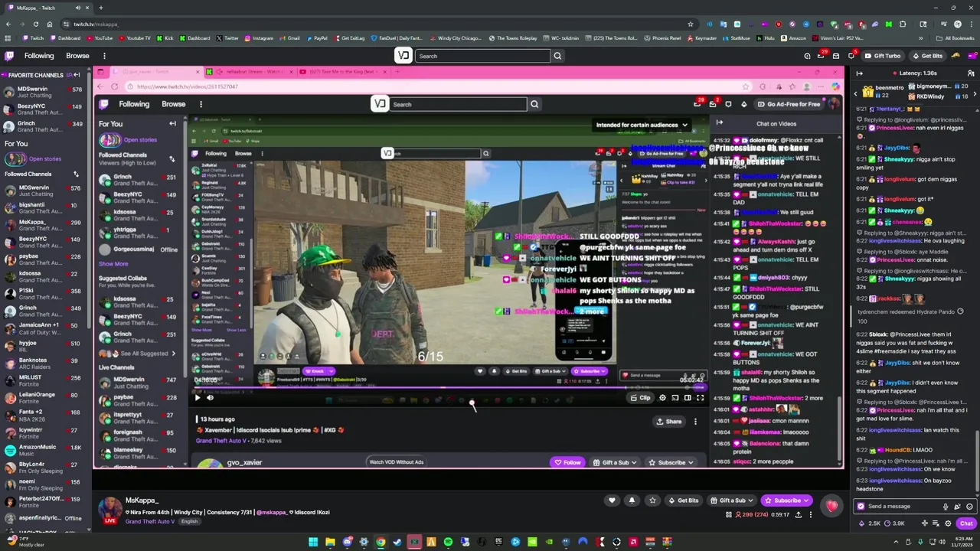Viewport: 980px width, 551px height.
Task: Open the All Bookmarks folder
Action: point(955,38)
